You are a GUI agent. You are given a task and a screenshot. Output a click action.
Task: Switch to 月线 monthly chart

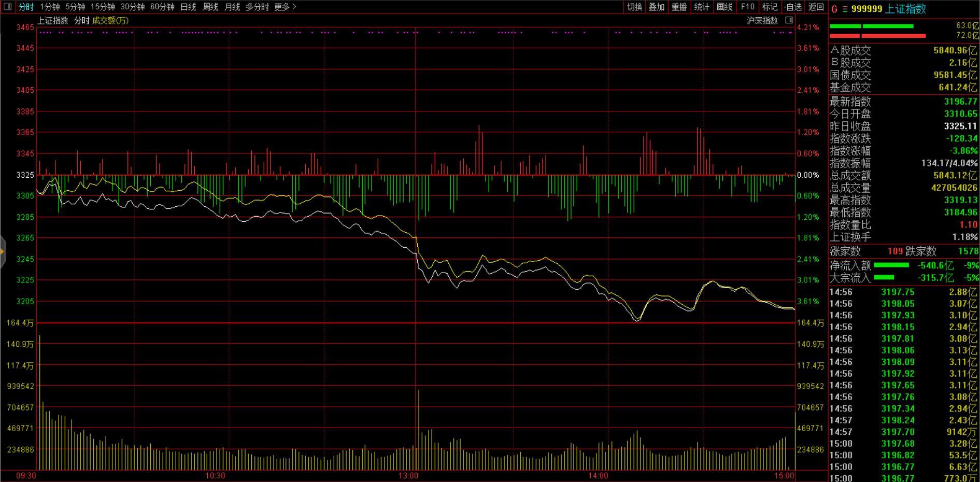(x=232, y=7)
